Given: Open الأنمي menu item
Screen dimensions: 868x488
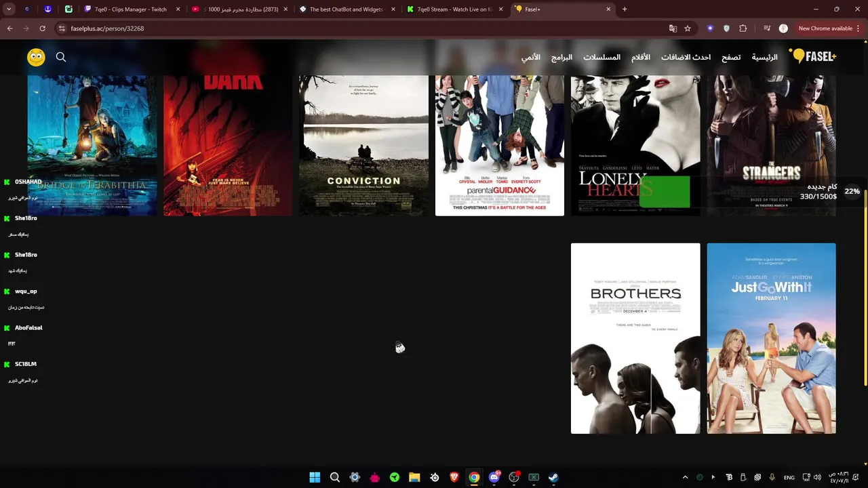Looking at the screenshot, I should tap(531, 57).
